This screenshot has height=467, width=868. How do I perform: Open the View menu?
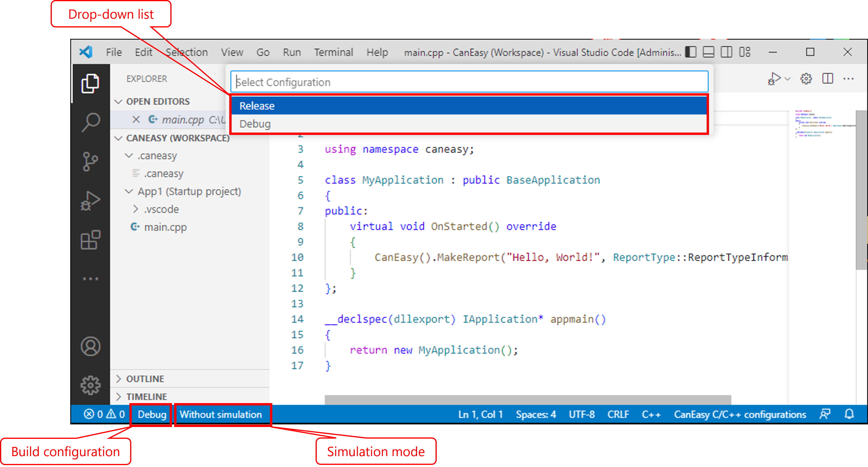tap(232, 52)
